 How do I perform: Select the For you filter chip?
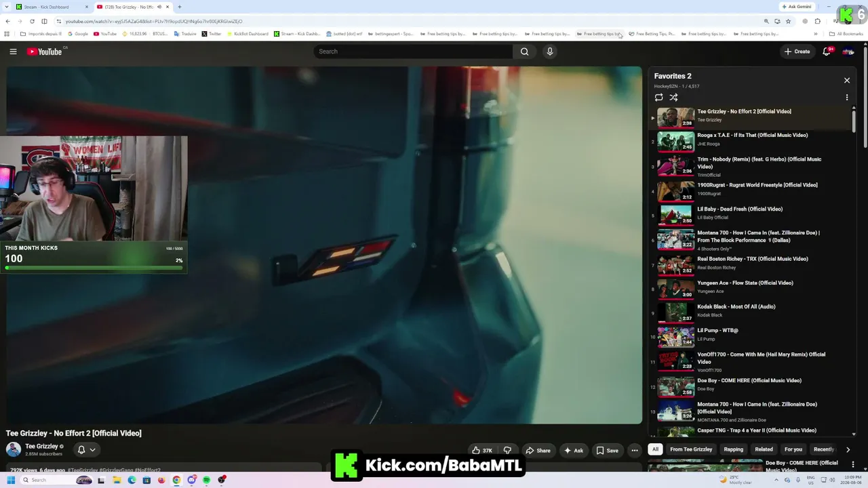[x=793, y=449]
